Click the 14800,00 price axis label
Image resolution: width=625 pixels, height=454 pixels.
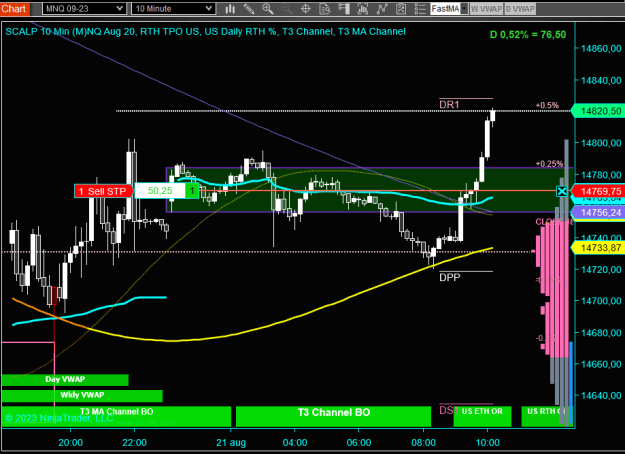tap(601, 143)
